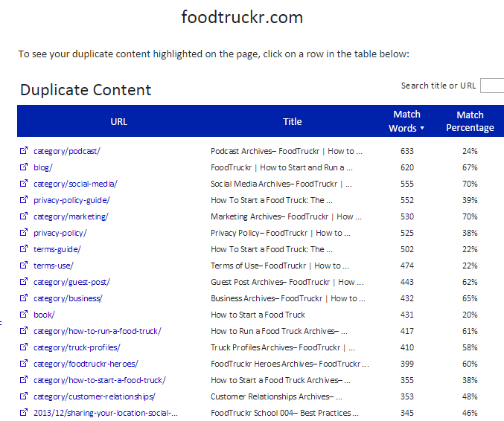
Task: Sort table by Title column header
Action: click(x=293, y=121)
